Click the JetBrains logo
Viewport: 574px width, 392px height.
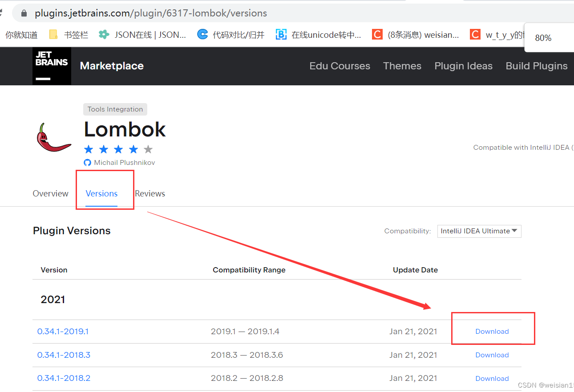click(x=52, y=66)
